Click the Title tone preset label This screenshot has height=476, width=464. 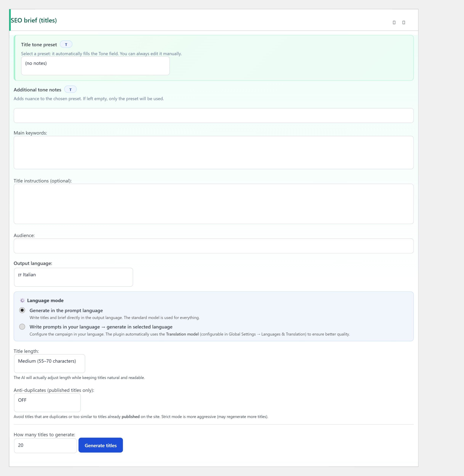[39, 45]
